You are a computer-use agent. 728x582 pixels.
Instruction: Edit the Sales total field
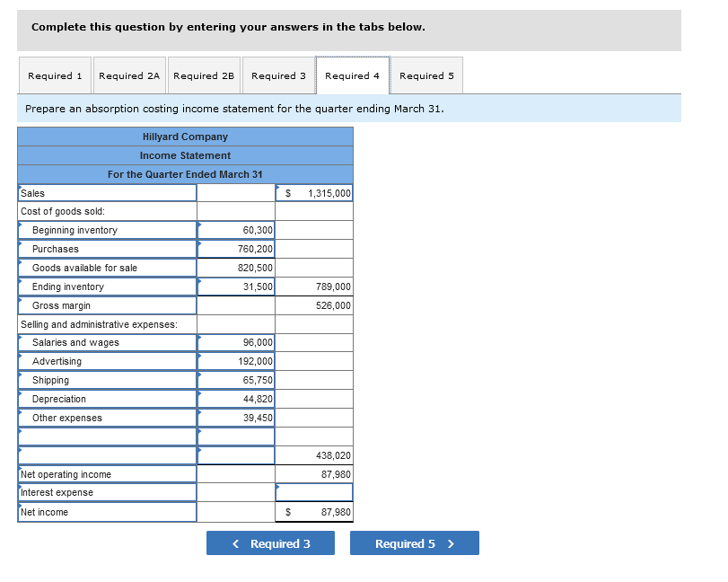pos(314,193)
